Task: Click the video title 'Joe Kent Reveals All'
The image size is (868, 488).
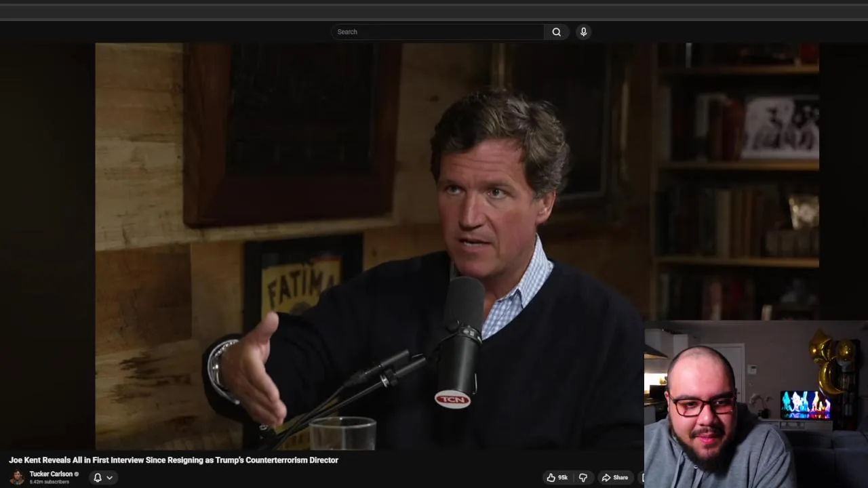Action: [174, 460]
